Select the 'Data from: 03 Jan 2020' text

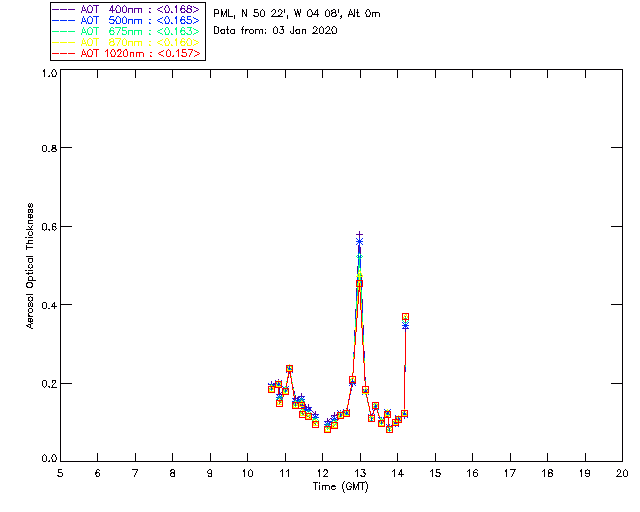pos(275,31)
